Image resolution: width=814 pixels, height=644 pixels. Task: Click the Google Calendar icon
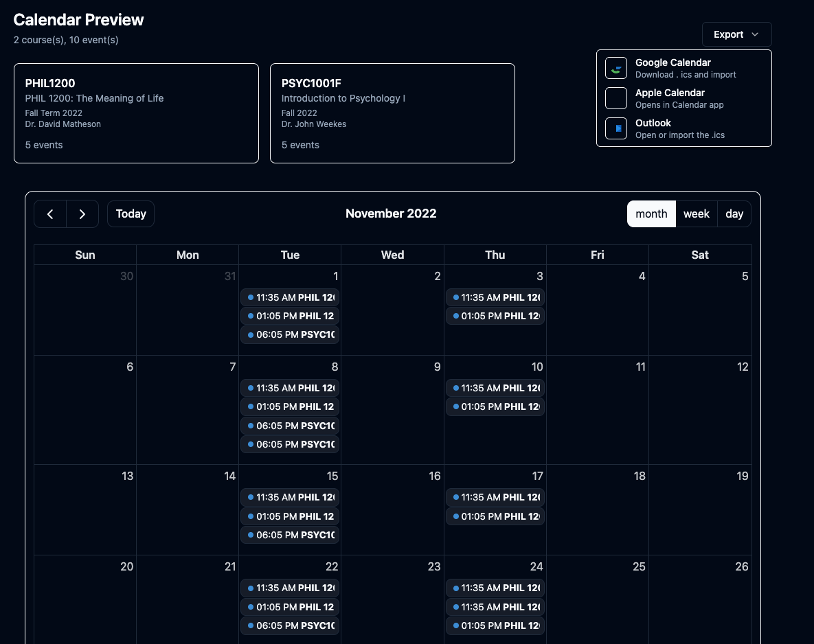(616, 68)
